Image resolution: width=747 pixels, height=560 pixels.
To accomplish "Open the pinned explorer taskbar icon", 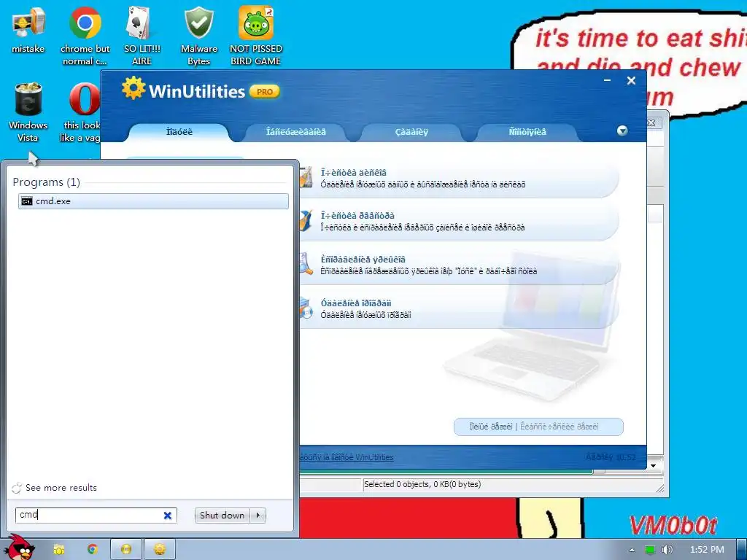I will [x=58, y=550].
